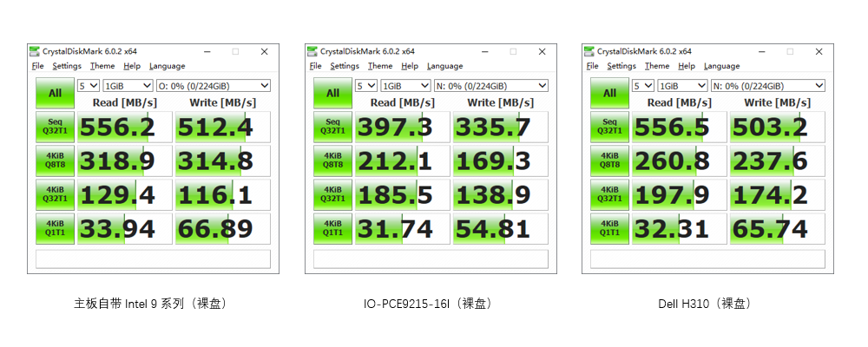The image size is (868, 347).
Task: Open the Theme menu in the Intel 9 window
Action: 102,66
